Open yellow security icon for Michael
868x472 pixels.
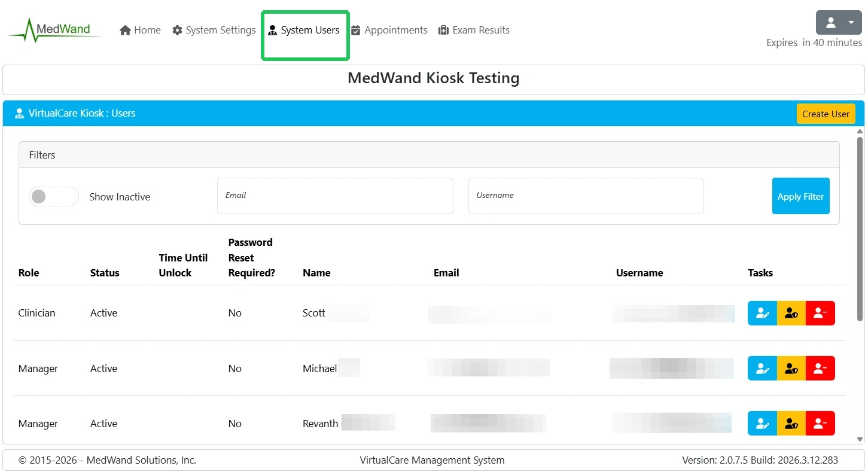click(x=791, y=369)
